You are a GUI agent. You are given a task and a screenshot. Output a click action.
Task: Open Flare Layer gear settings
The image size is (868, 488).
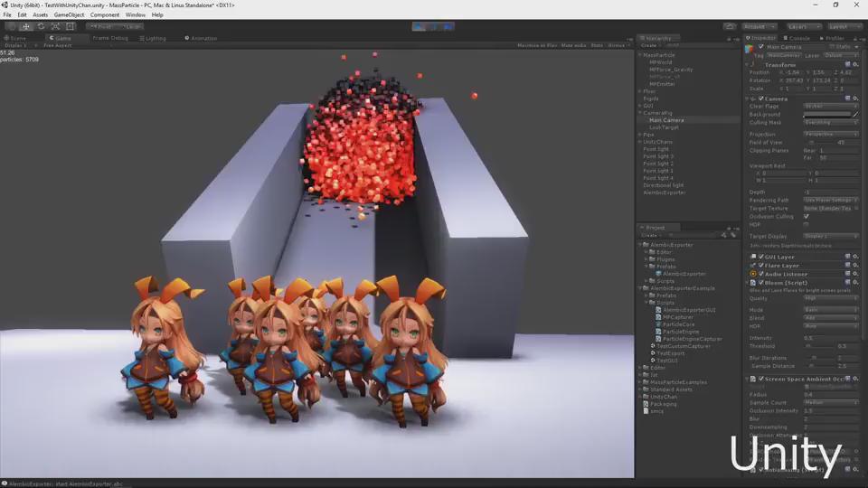(x=855, y=265)
